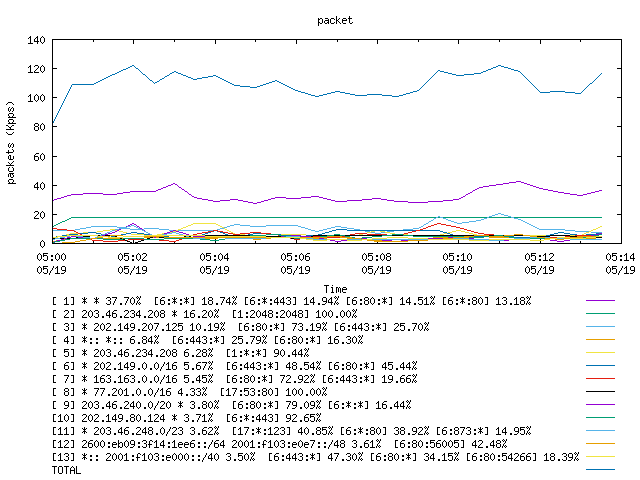This screenshot has height=480, width=640.
Task: Click "[1:*:*] 90.44%" in row 5
Action: pyautogui.click(x=268, y=353)
